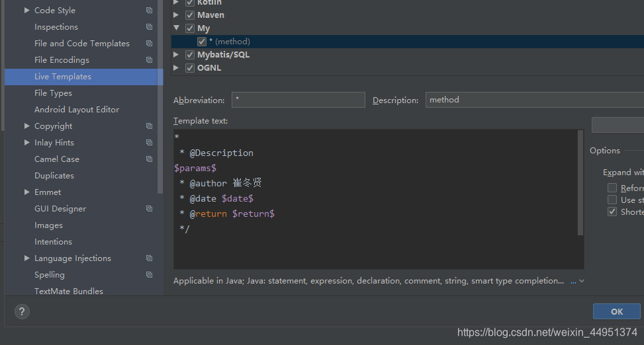Open GUI Designer settings page
The image size is (644, 345).
[60, 208]
